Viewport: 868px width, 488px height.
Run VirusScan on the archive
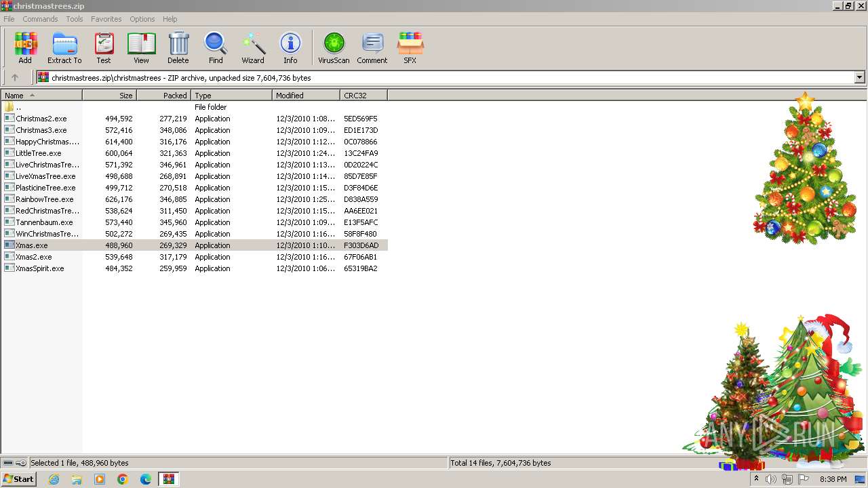334,47
